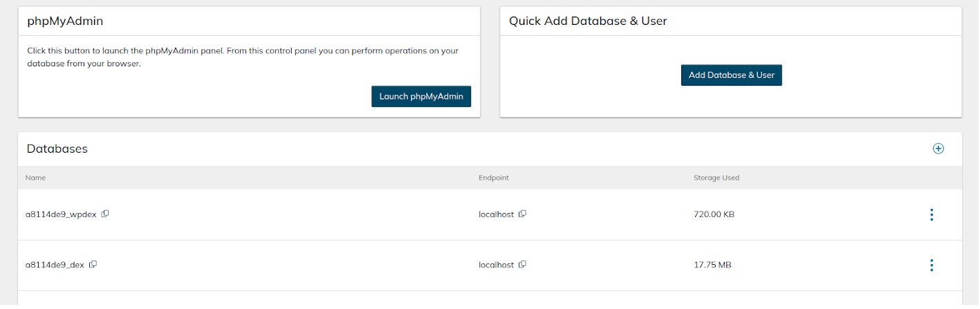Click the 17.75 MB storage value
Image resolution: width=980 pixels, height=309 pixels.
click(x=712, y=265)
